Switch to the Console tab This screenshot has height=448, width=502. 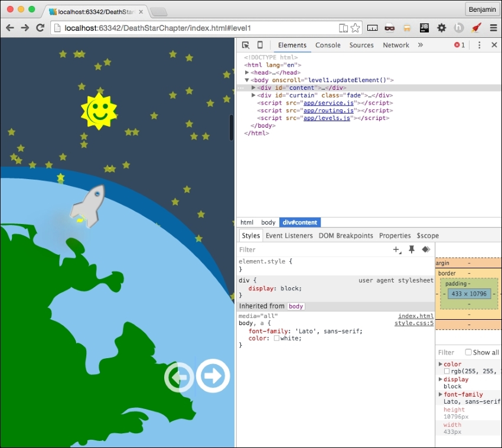(x=328, y=45)
